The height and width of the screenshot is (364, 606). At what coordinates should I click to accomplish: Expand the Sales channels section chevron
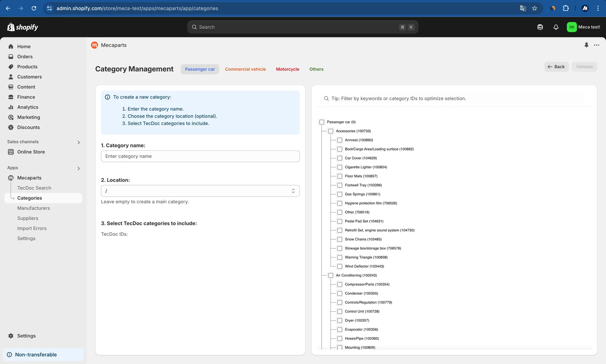[x=78, y=142]
